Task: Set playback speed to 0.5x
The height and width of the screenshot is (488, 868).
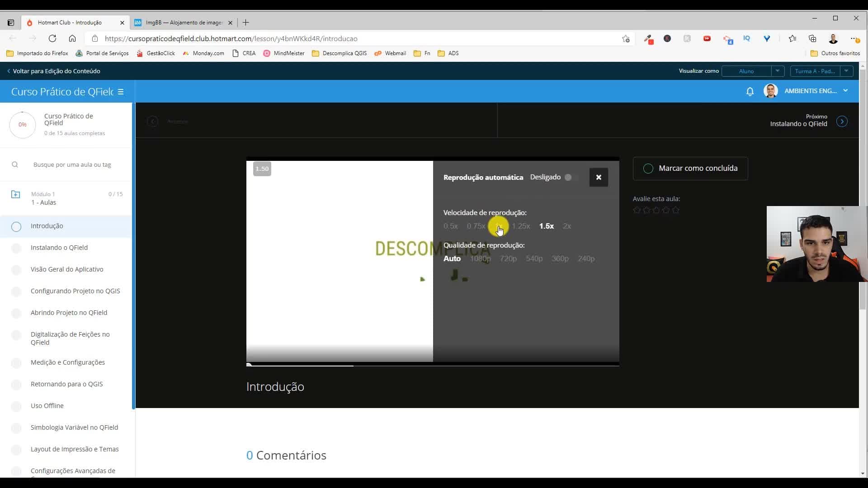Action: pyautogui.click(x=450, y=226)
